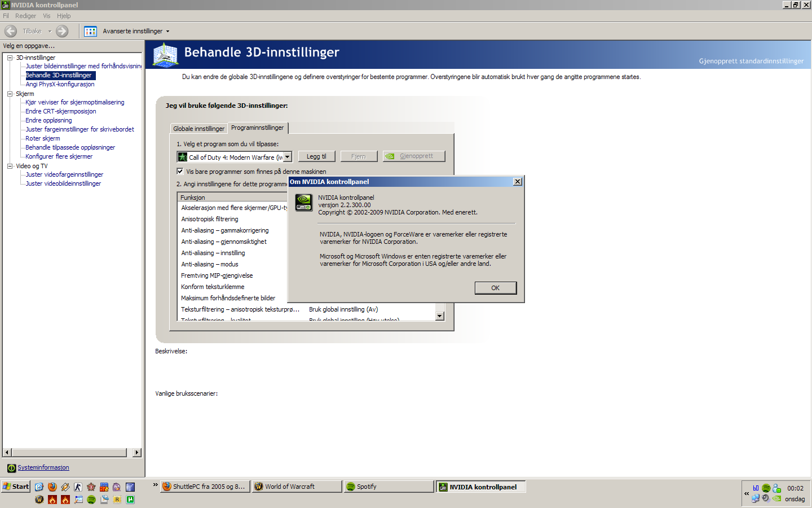Screen dimensions: 812x508
Task: Click the forward navigation arrow icon
Action: tap(62, 31)
